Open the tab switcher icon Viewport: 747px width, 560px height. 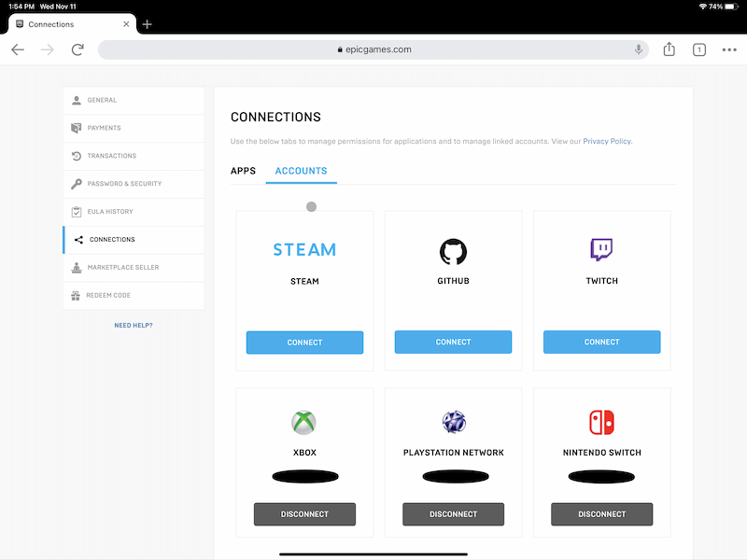[698, 49]
